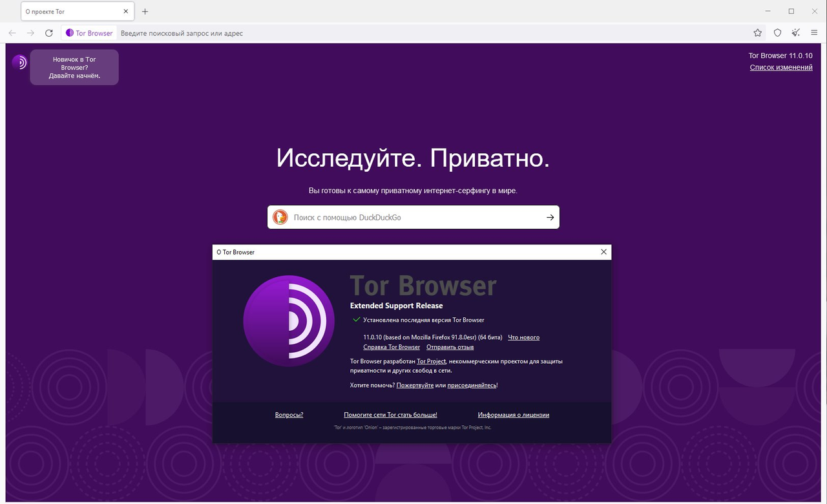Click the 'Tor Browser 11.0.10' version text
This screenshot has height=504, width=827.
(780, 56)
